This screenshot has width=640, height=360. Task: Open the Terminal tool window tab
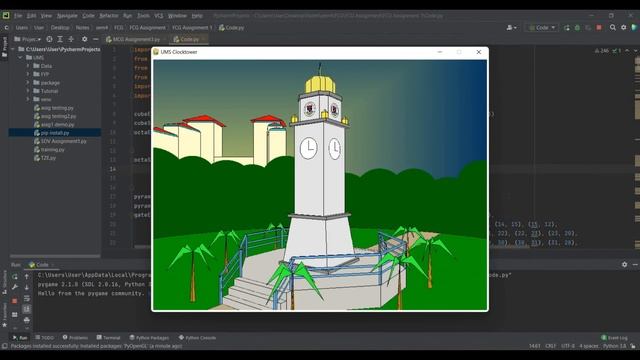[108, 338]
